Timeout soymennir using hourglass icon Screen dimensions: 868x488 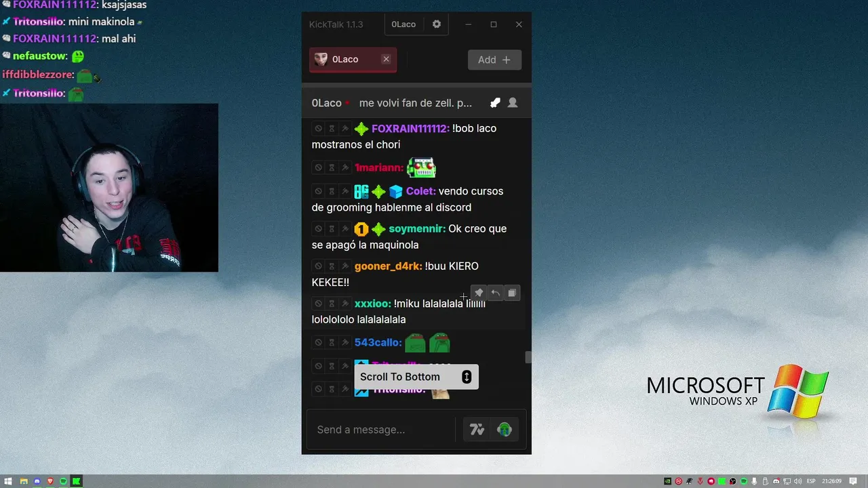pyautogui.click(x=332, y=228)
